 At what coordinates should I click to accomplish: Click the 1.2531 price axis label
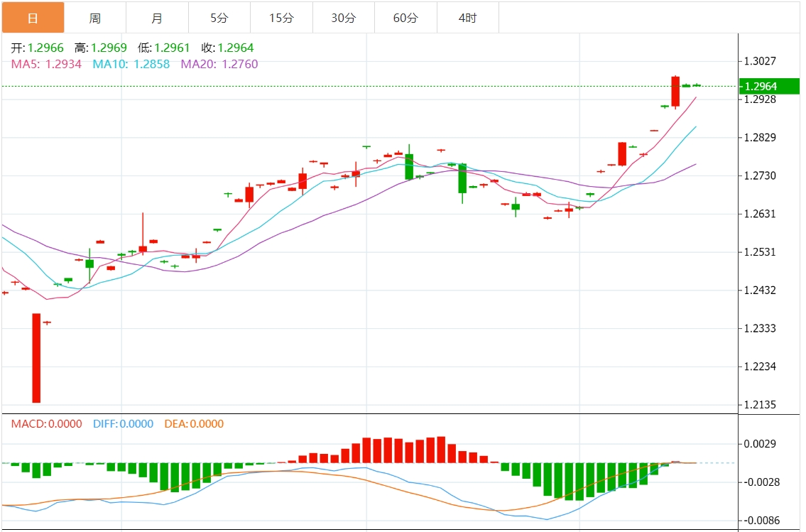[x=761, y=252]
